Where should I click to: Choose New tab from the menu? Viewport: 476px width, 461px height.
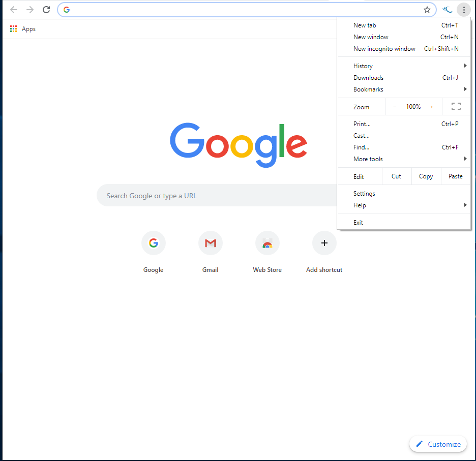coord(404,25)
